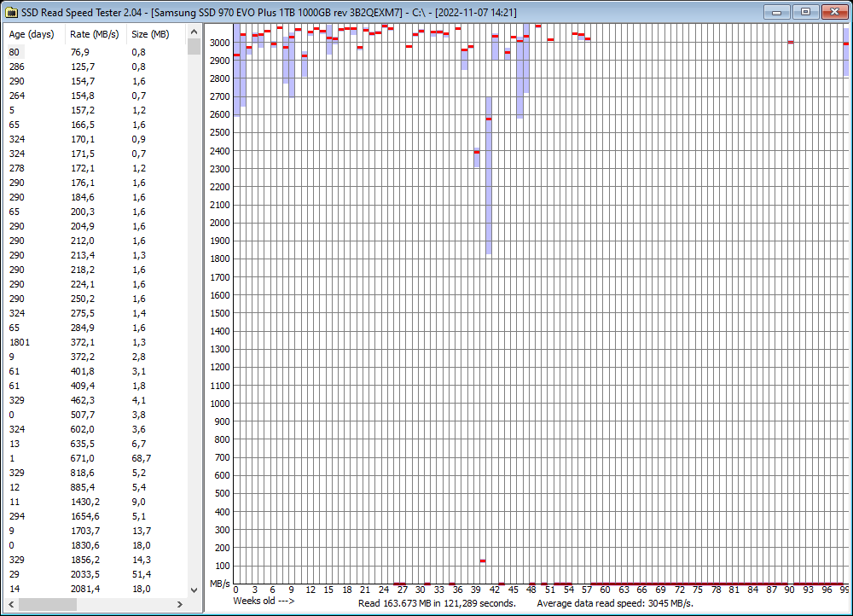Click the red speed marker near 2400 MB/s
The height and width of the screenshot is (616, 853).
click(477, 152)
